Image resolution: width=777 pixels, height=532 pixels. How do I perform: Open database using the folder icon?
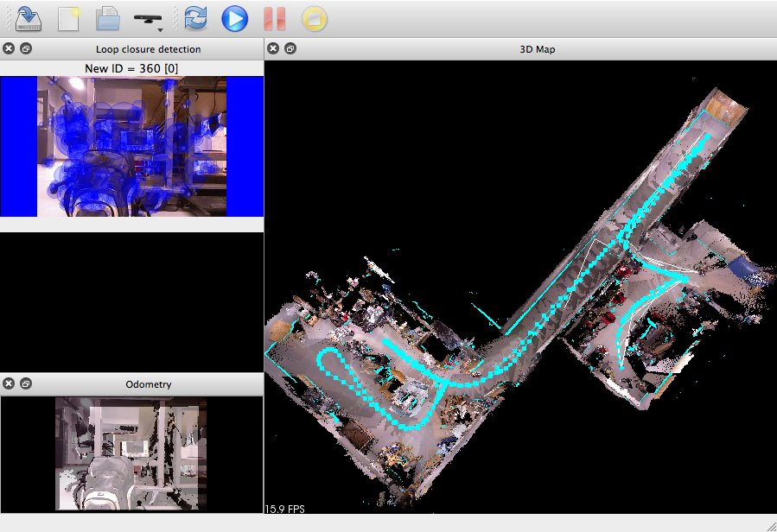(x=107, y=18)
